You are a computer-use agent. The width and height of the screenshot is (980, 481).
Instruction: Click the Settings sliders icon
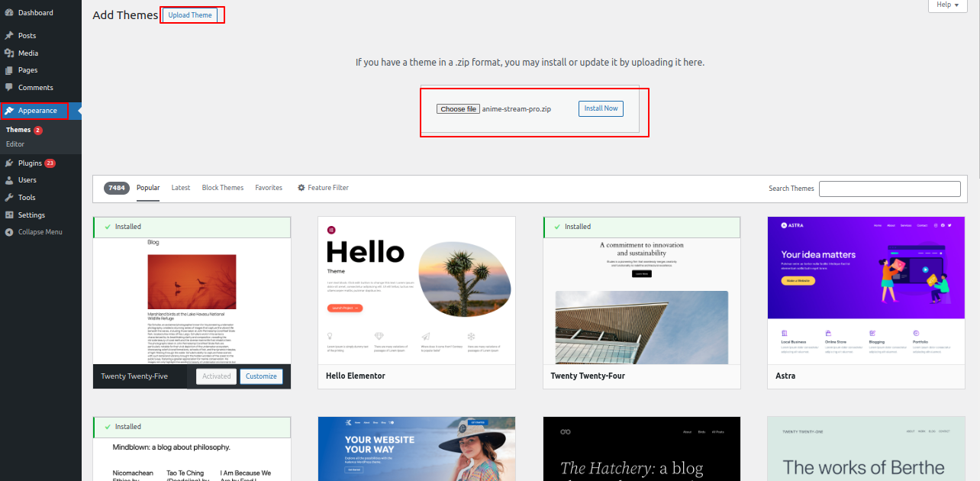click(9, 215)
